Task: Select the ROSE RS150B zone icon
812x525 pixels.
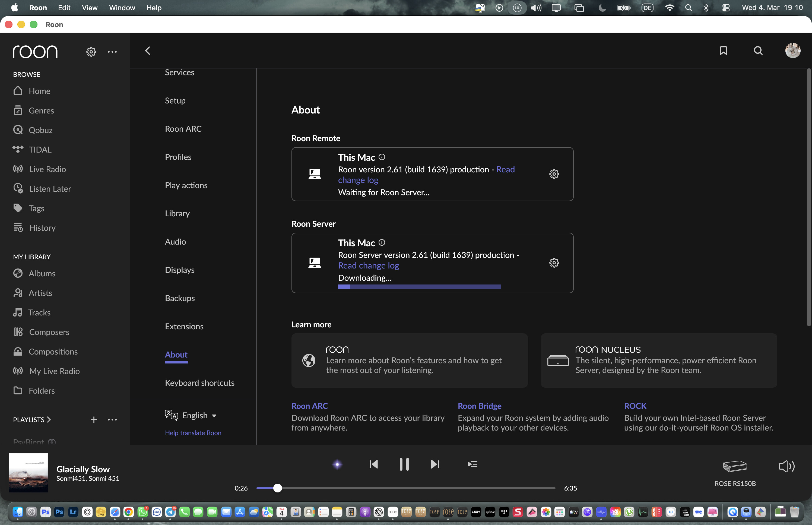Action: click(735, 466)
